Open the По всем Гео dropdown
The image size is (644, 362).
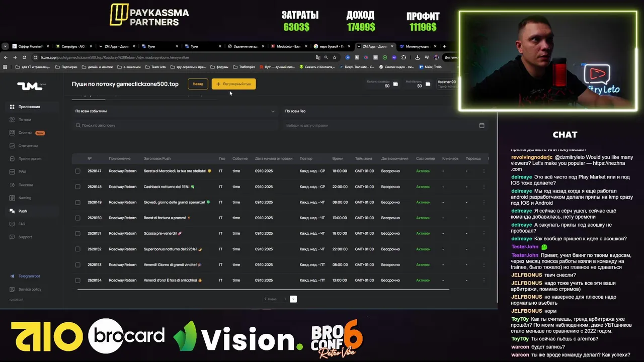click(386, 111)
